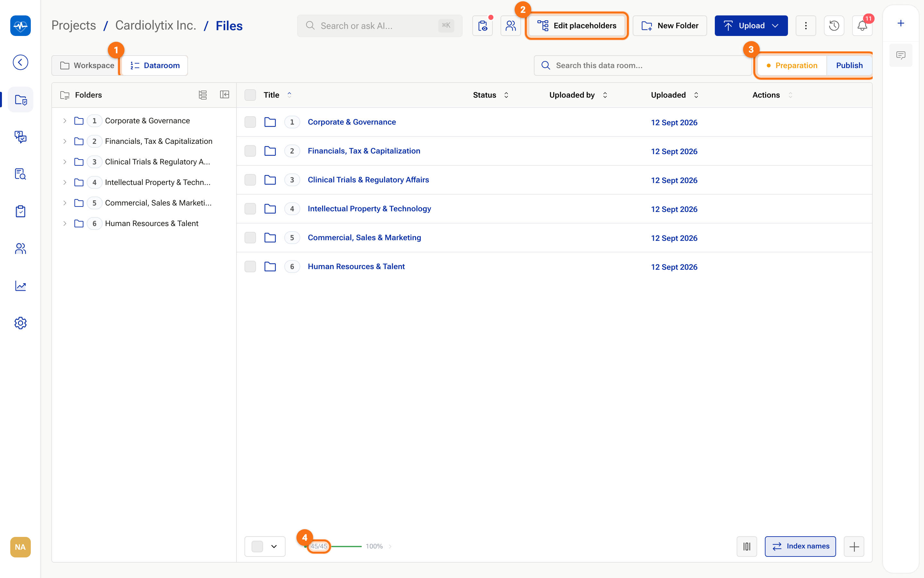
Task: Expand Intellectual Property & Techn... tree folder
Action: pos(64,182)
